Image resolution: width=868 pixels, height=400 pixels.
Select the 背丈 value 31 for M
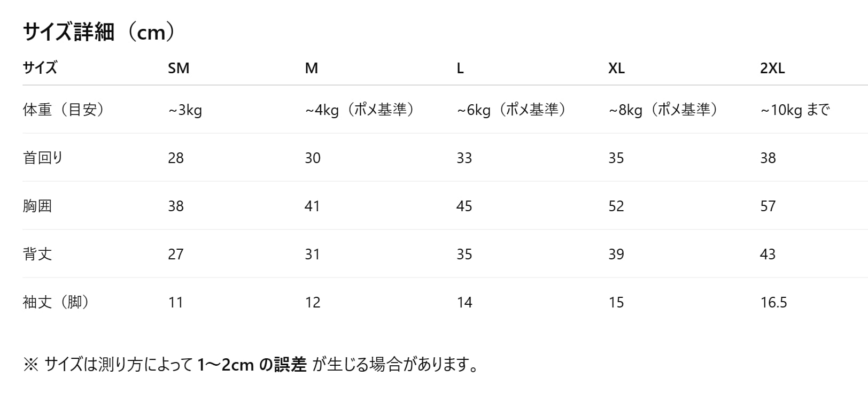pyautogui.click(x=312, y=255)
